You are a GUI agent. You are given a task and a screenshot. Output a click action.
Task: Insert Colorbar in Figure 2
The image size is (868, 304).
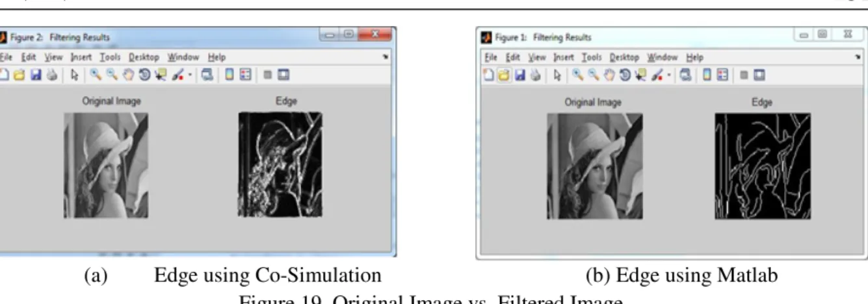[x=230, y=75]
